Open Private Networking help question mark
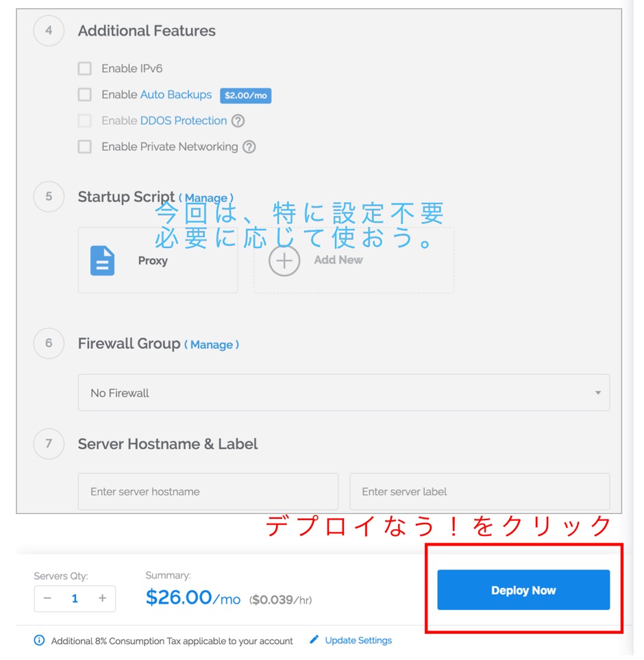Viewport: 644px width, 660px height. [x=249, y=147]
